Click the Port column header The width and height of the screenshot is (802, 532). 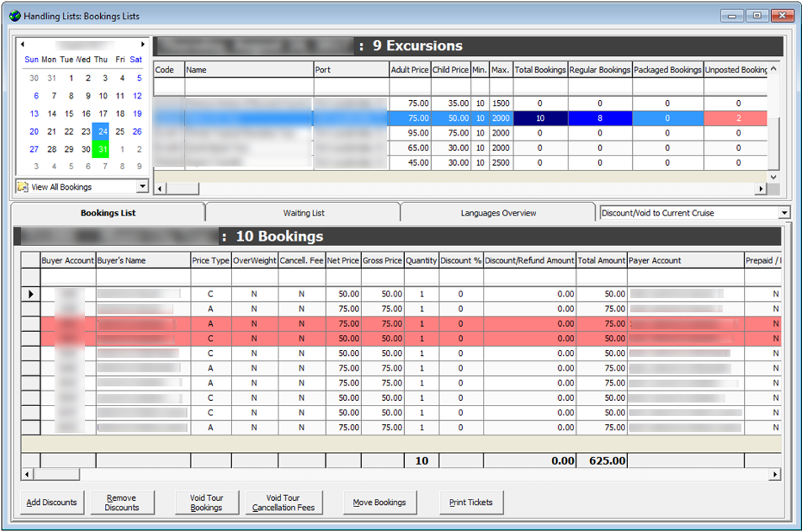tap(352, 70)
